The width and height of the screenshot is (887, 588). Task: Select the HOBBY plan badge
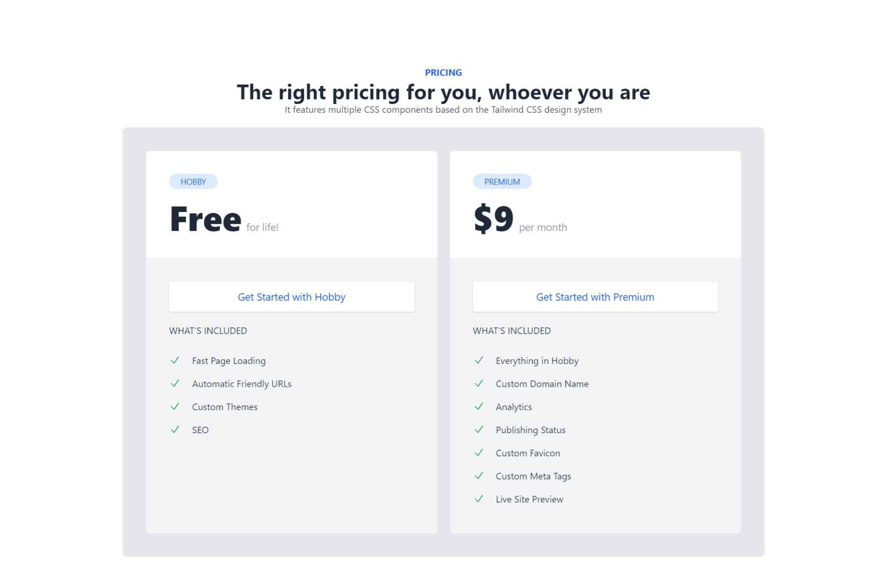pos(193,182)
